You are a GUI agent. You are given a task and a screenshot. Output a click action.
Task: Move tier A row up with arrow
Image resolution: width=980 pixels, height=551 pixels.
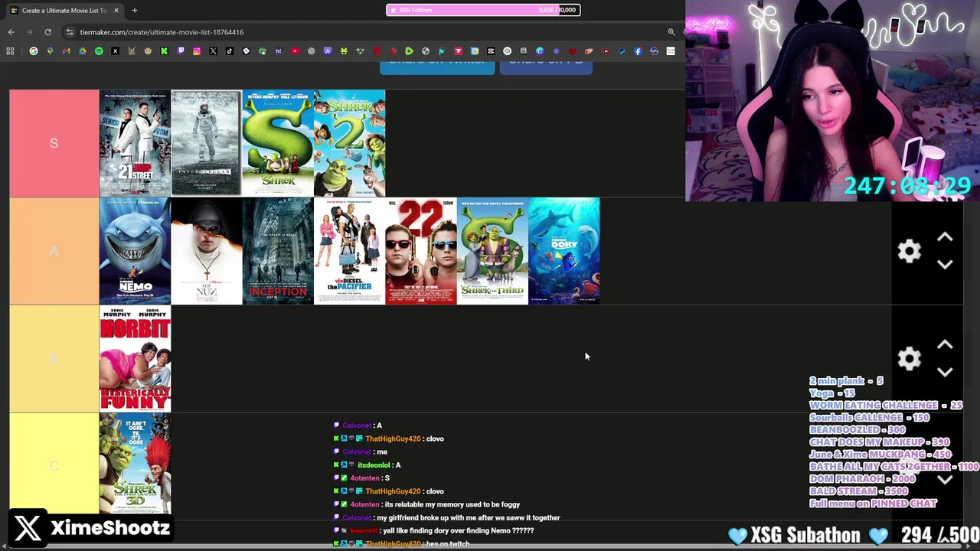[x=945, y=238]
